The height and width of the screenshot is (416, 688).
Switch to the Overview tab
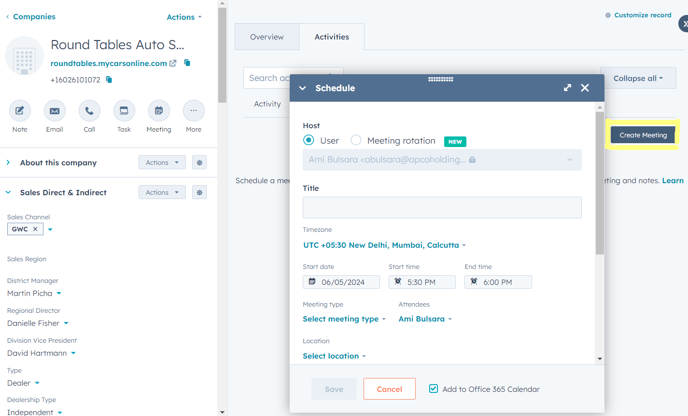266,37
